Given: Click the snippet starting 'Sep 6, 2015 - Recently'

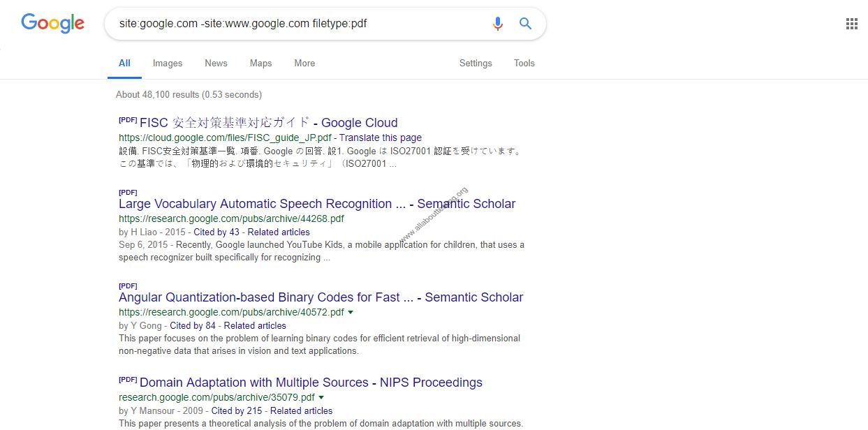Looking at the screenshot, I should [321, 251].
